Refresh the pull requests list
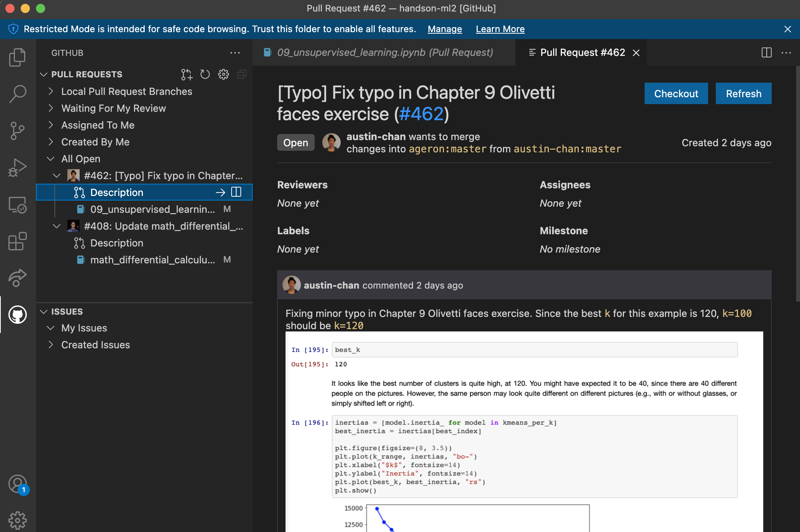Viewport: 800px width, 532px height. 205,74
